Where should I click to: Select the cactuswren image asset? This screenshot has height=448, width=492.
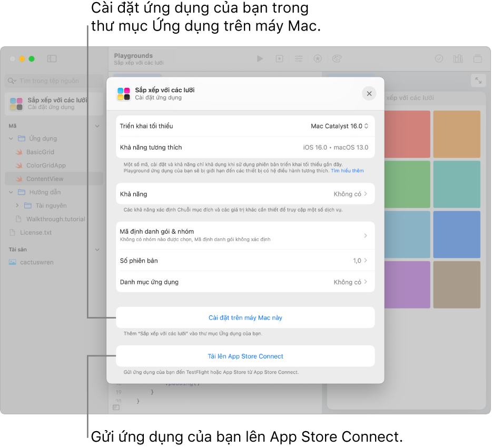[x=31, y=262]
